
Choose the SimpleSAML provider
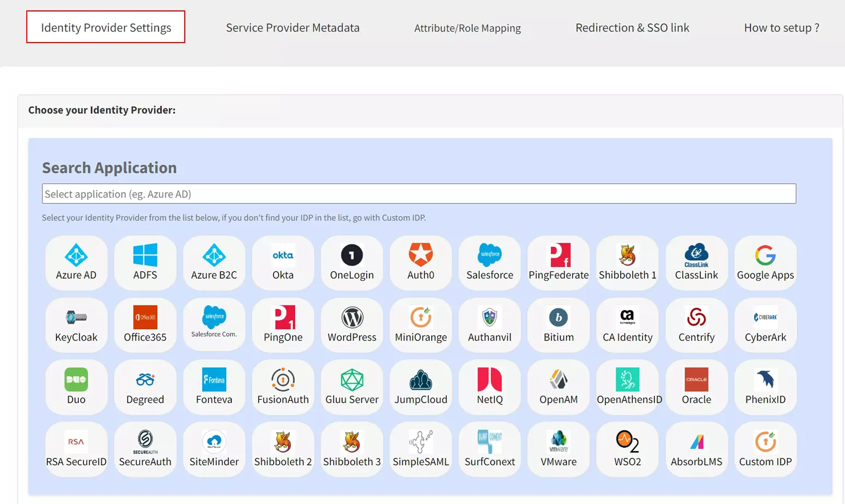tap(421, 449)
